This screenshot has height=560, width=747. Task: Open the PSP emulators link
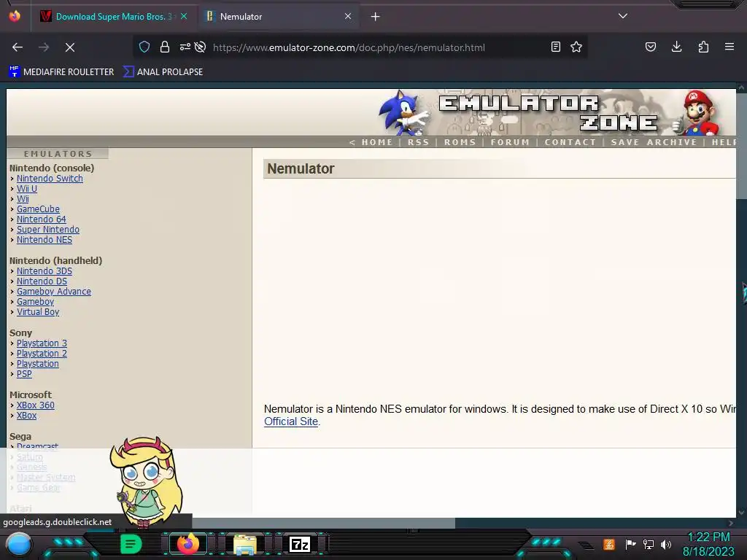click(24, 374)
